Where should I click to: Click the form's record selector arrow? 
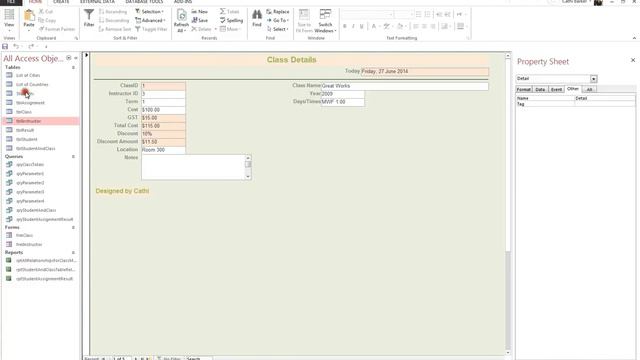click(x=86, y=55)
